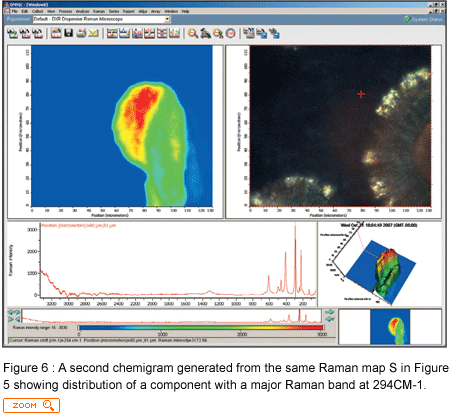Click the green left-arrow beside the spectrum overview
The height and width of the screenshot is (414, 450).
[14, 312]
